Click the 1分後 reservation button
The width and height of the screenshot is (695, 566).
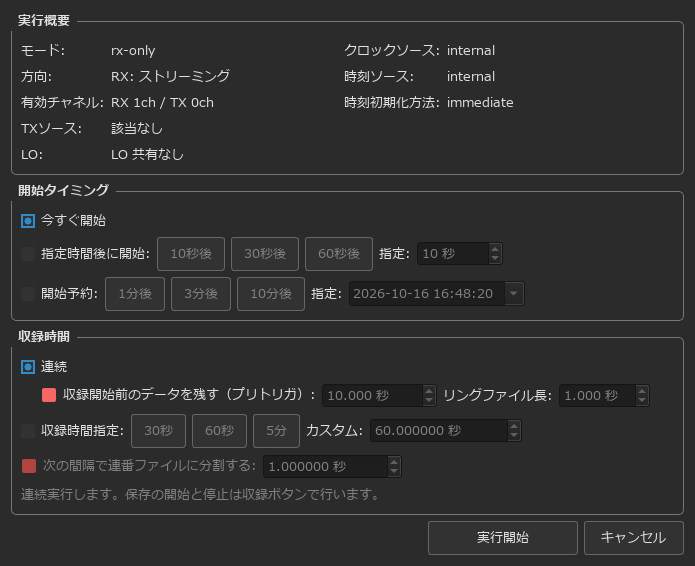pyautogui.click(x=135, y=294)
